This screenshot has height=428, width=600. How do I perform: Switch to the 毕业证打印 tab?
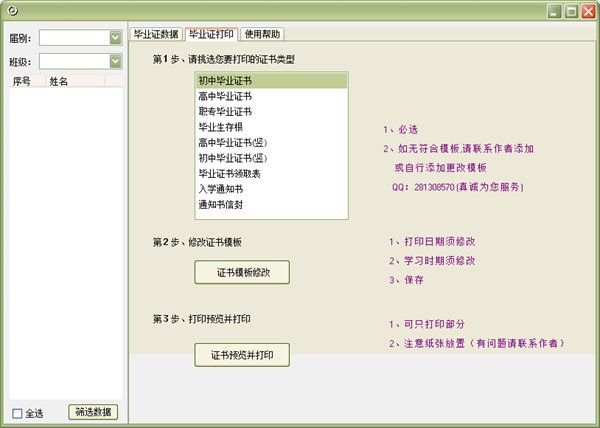tap(211, 34)
